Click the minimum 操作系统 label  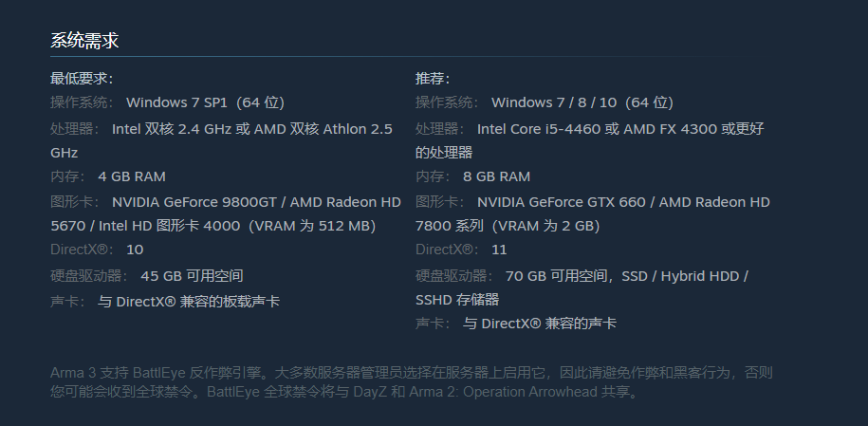82,102
